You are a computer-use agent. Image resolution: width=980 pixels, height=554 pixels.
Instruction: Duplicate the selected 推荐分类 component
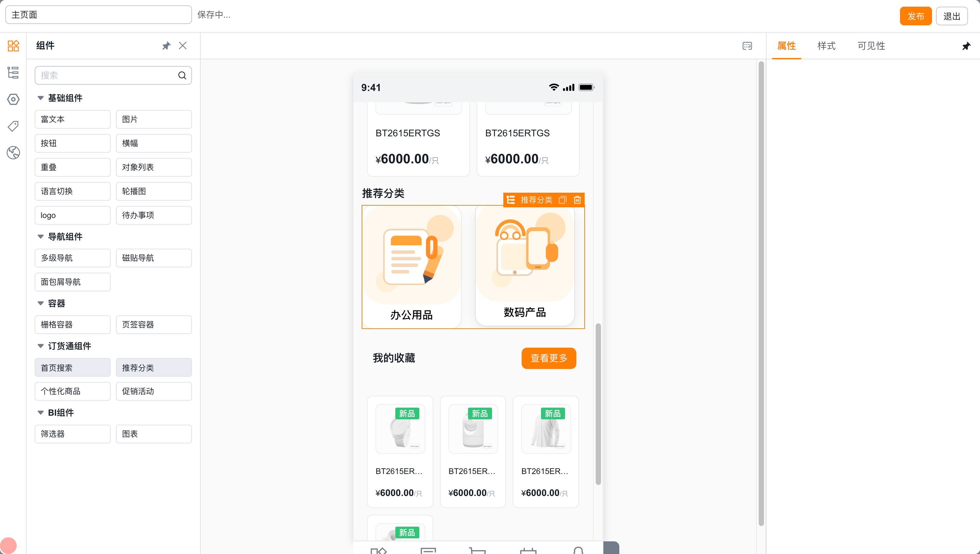coord(562,200)
